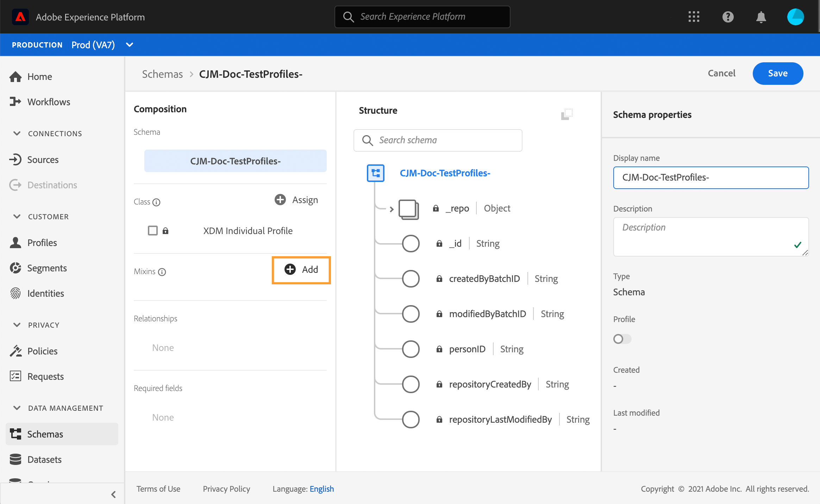Collapse the CONNECTIONS section

click(17, 133)
